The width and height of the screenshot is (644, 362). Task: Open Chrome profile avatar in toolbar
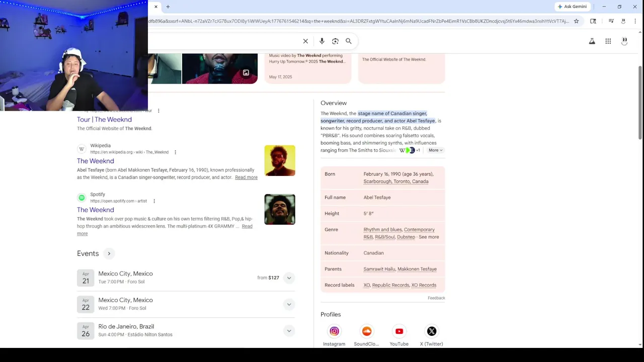(623, 21)
